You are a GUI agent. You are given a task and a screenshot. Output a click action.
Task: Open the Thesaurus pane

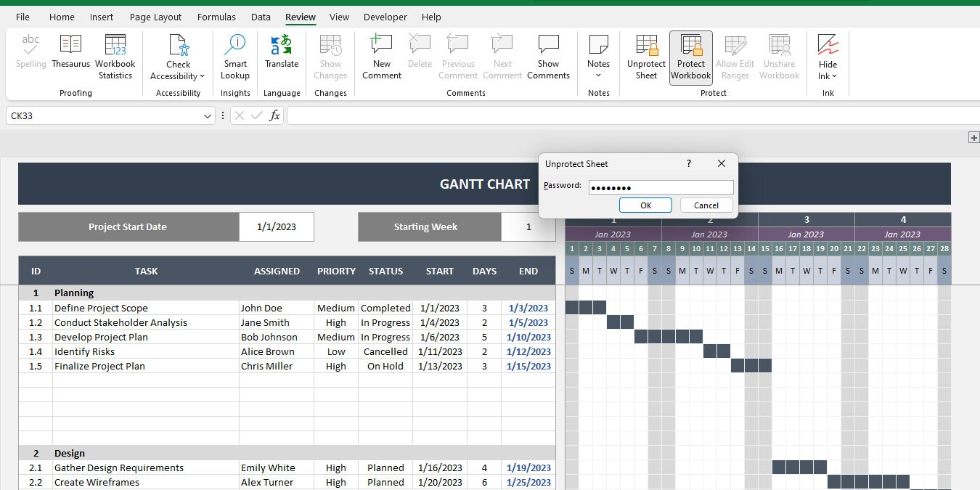(70, 54)
